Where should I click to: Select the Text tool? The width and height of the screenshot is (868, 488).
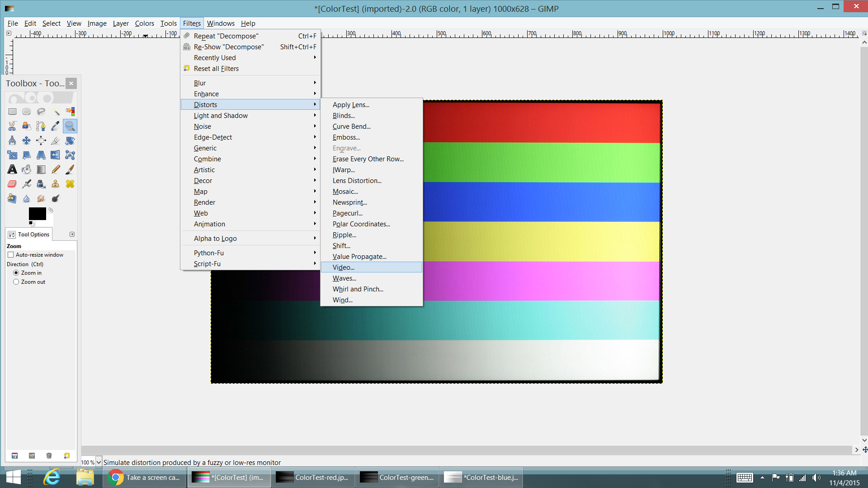point(12,169)
